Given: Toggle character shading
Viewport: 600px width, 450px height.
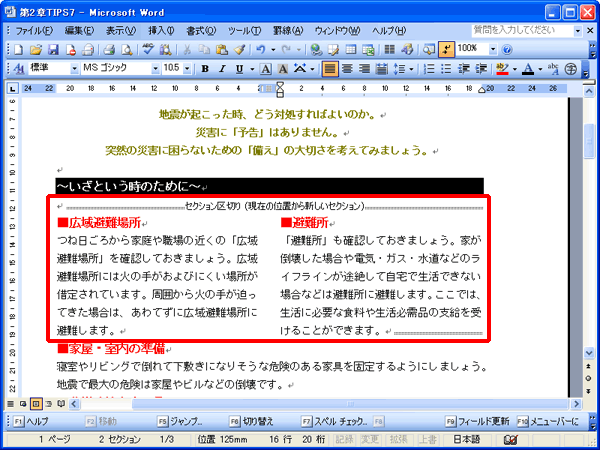Looking at the screenshot, I should [x=282, y=69].
